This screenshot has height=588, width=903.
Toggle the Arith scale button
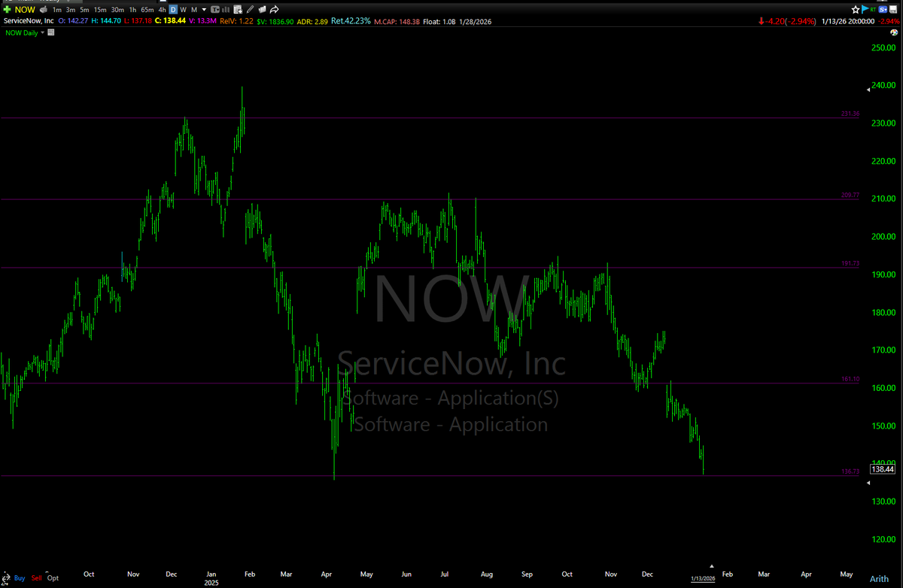coord(878,577)
